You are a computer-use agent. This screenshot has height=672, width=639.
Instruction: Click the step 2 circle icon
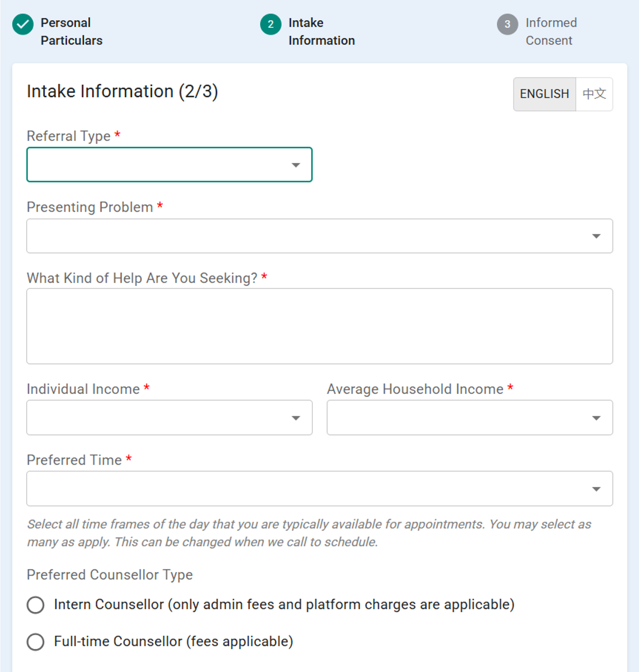[271, 24]
